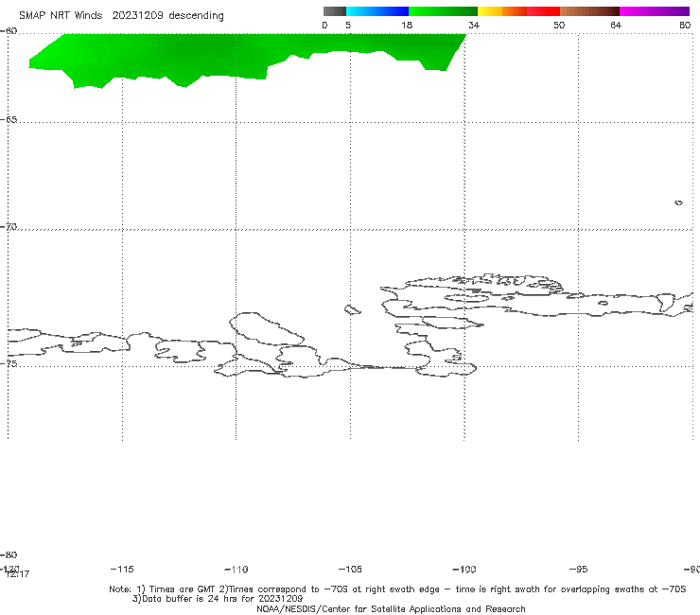The height and width of the screenshot is (615, 700).
Task: Click the note 'Data buffer is 24 hrs for 20231209'
Action: click(x=218, y=599)
